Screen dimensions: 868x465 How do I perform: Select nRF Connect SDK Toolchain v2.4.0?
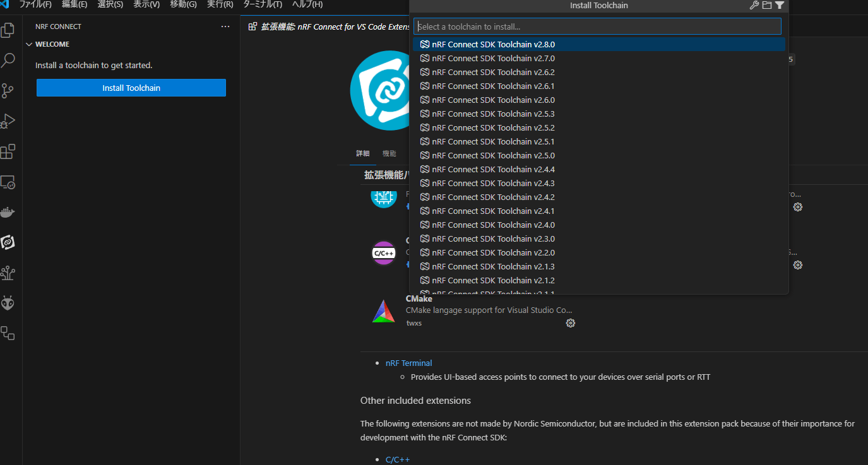tap(598, 225)
